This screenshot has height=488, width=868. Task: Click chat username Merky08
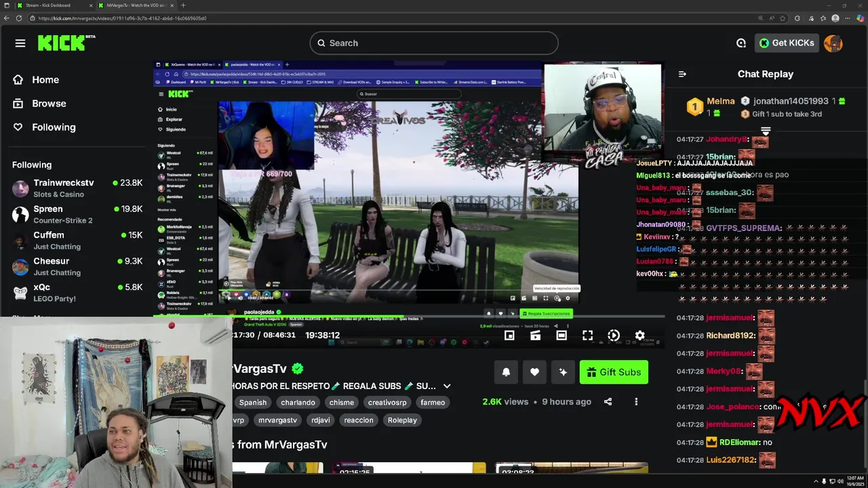pyautogui.click(x=724, y=371)
